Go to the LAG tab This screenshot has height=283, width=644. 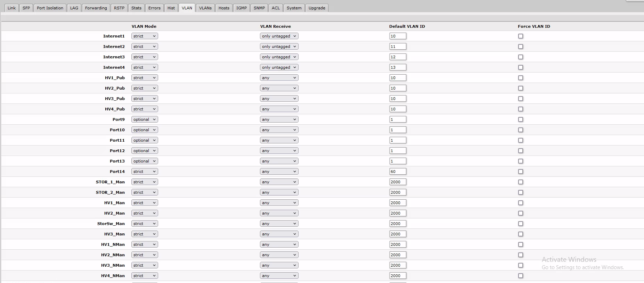[x=74, y=8]
